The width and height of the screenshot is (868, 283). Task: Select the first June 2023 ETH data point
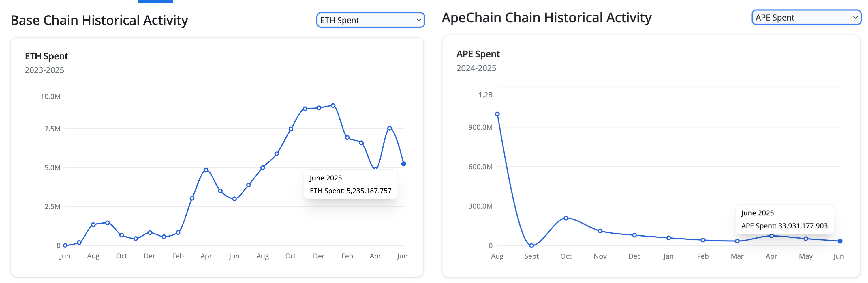[65, 245]
